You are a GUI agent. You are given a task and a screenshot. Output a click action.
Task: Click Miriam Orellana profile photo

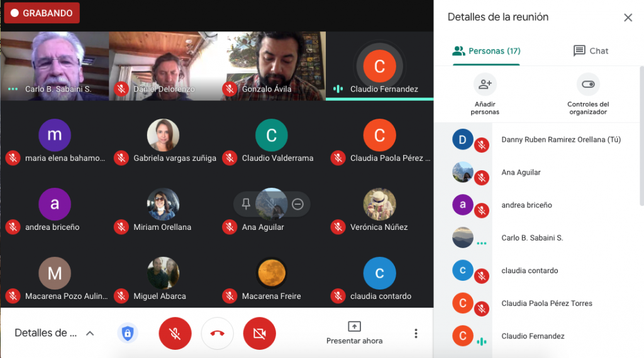pos(163,204)
